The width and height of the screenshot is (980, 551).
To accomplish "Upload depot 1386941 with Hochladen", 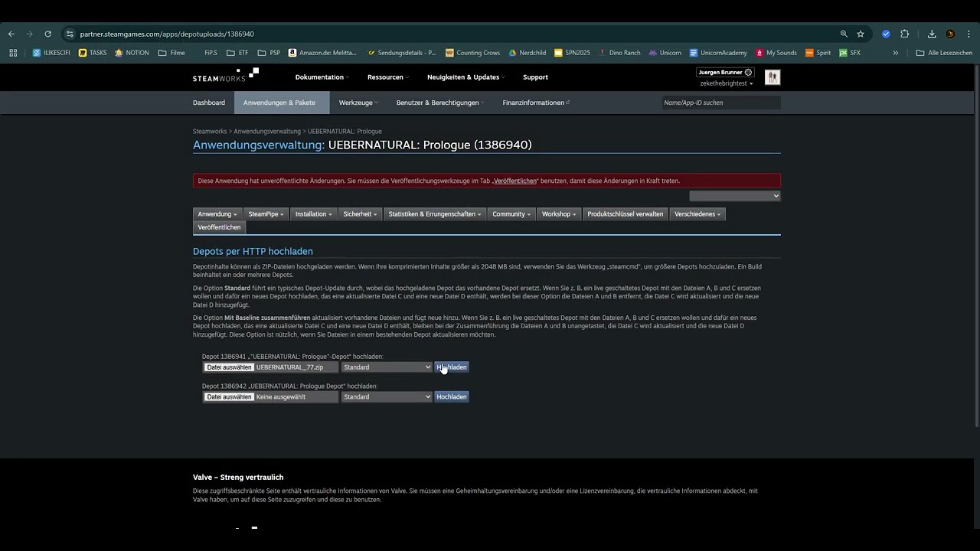I will (451, 367).
